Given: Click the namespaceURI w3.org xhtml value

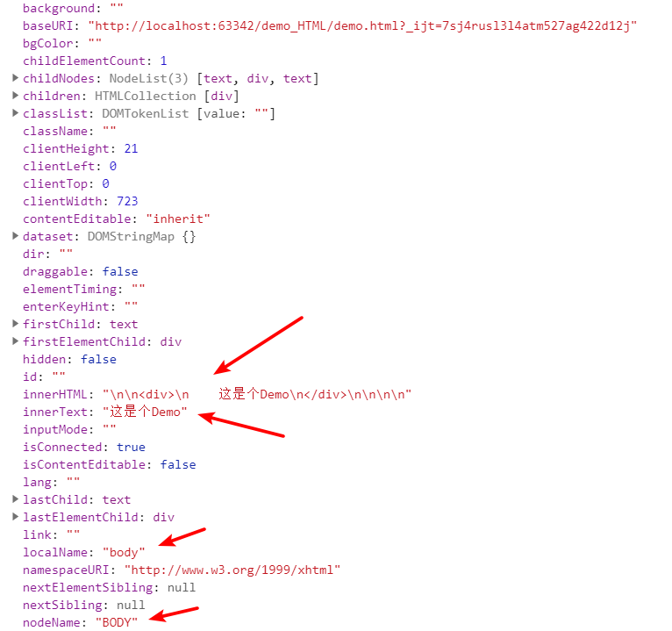Looking at the screenshot, I should (x=232, y=570).
